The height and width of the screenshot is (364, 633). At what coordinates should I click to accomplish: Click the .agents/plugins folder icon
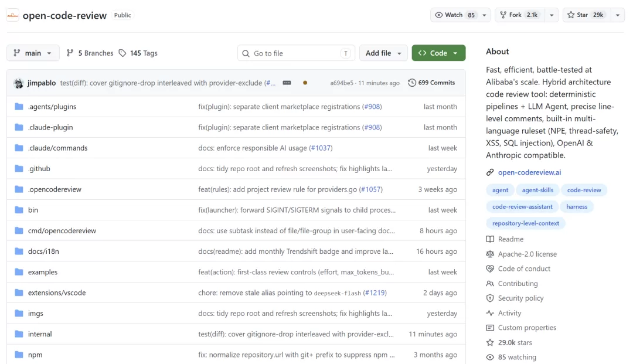pyautogui.click(x=19, y=107)
